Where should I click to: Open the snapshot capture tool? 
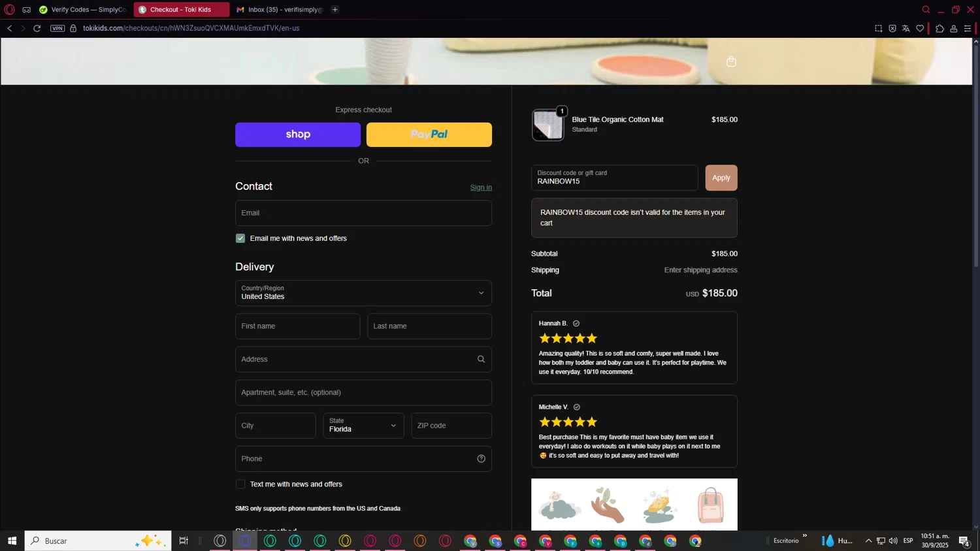click(x=878, y=28)
